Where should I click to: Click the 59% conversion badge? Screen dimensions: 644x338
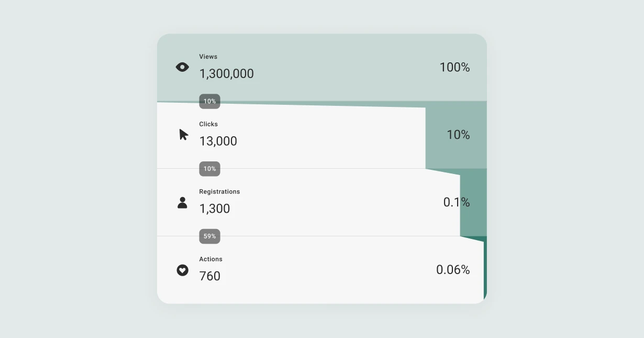click(x=209, y=236)
